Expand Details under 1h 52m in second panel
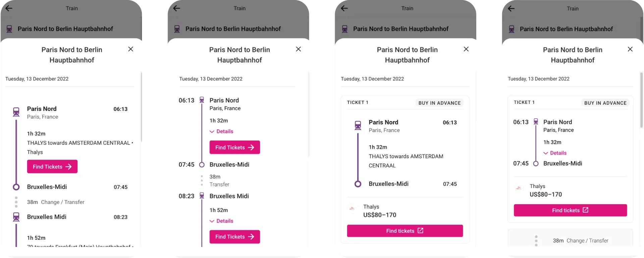 coord(221,221)
